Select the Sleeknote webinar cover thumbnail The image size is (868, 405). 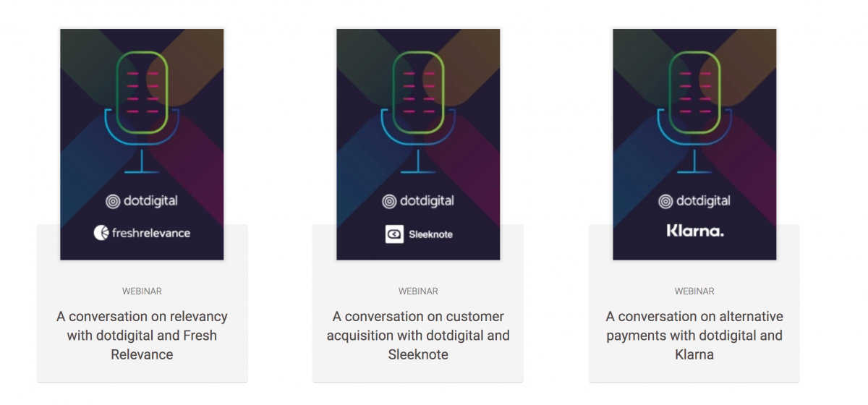point(418,145)
